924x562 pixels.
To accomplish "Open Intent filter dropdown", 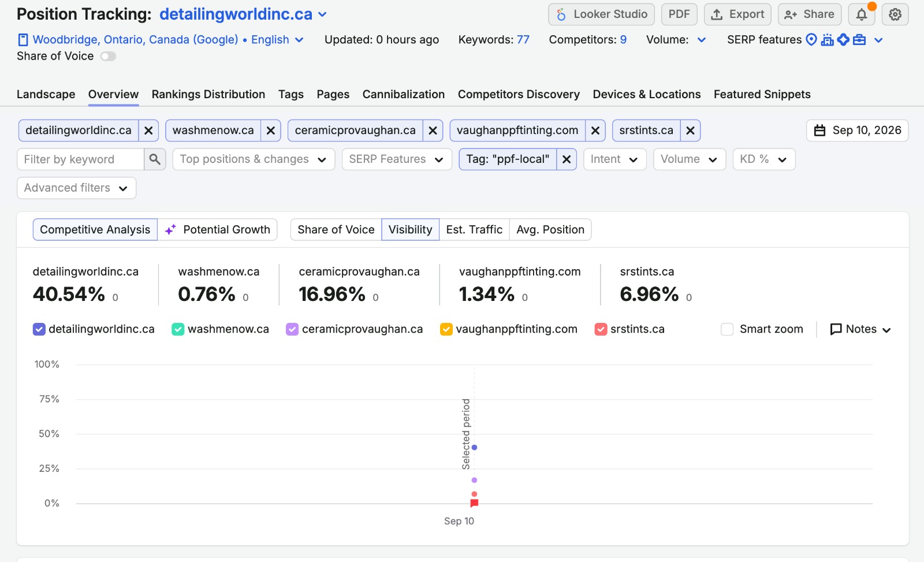I will click(614, 159).
